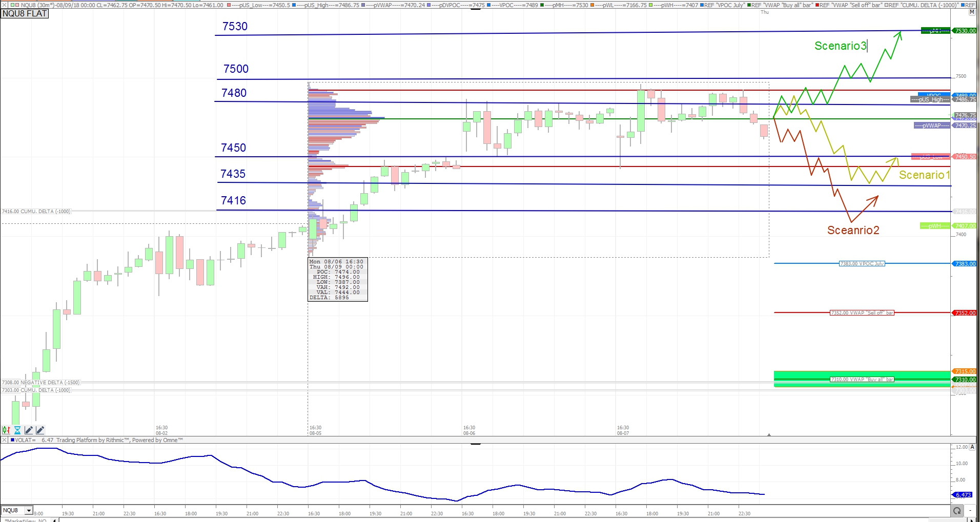
Task: Click the tab scroll left arrow
Action: [x=54, y=520]
